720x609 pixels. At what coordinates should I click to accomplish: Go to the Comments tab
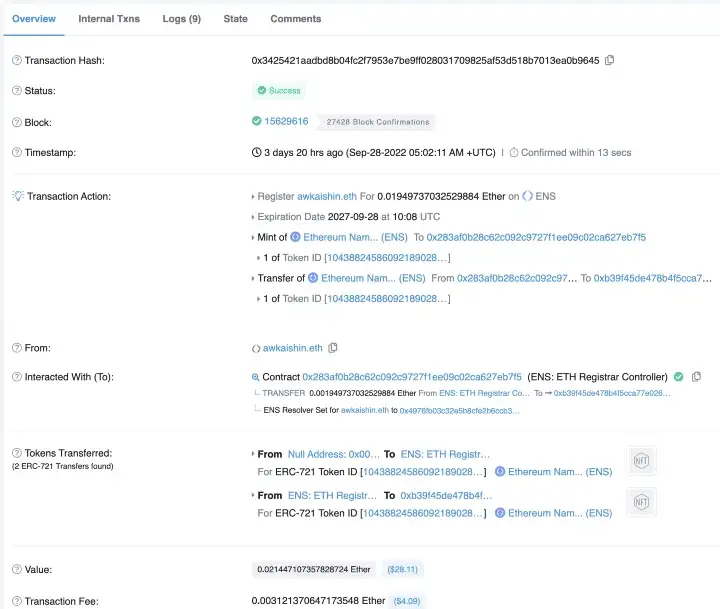pyautogui.click(x=295, y=18)
